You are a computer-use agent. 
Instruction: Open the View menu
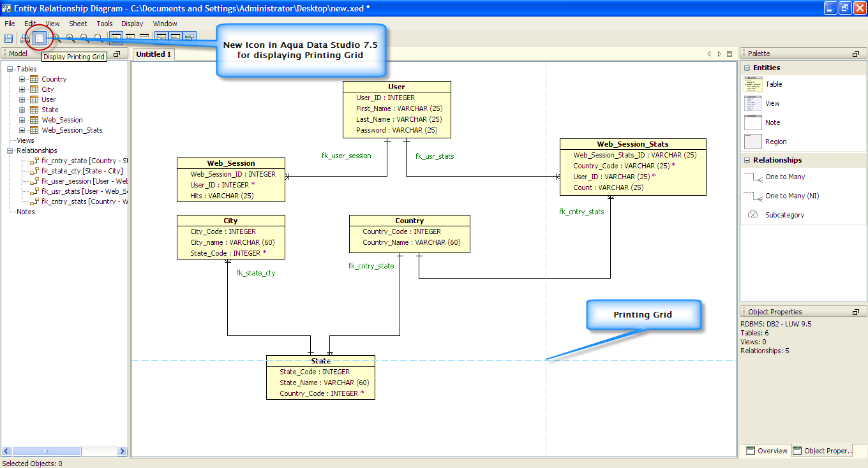click(52, 24)
